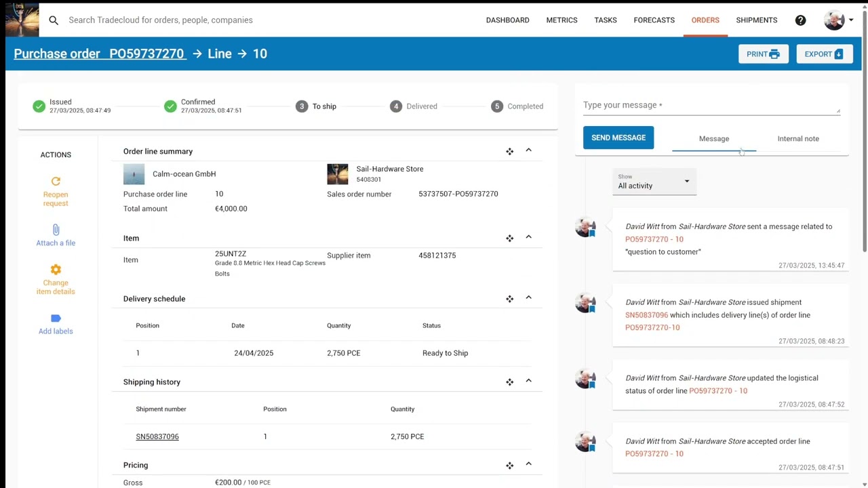Collapse the Delivery schedule section

point(528,298)
